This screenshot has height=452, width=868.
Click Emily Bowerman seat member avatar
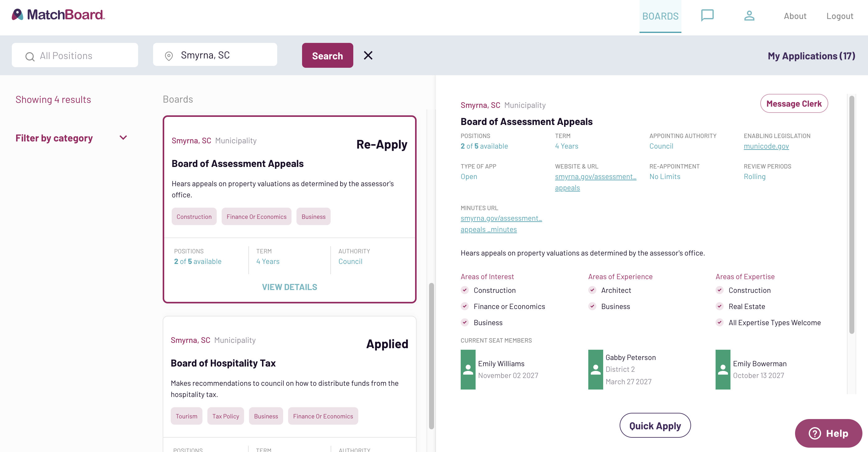coord(723,369)
